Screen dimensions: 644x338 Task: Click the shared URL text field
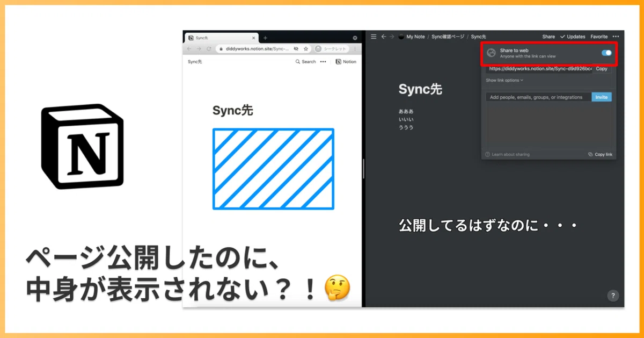[539, 69]
